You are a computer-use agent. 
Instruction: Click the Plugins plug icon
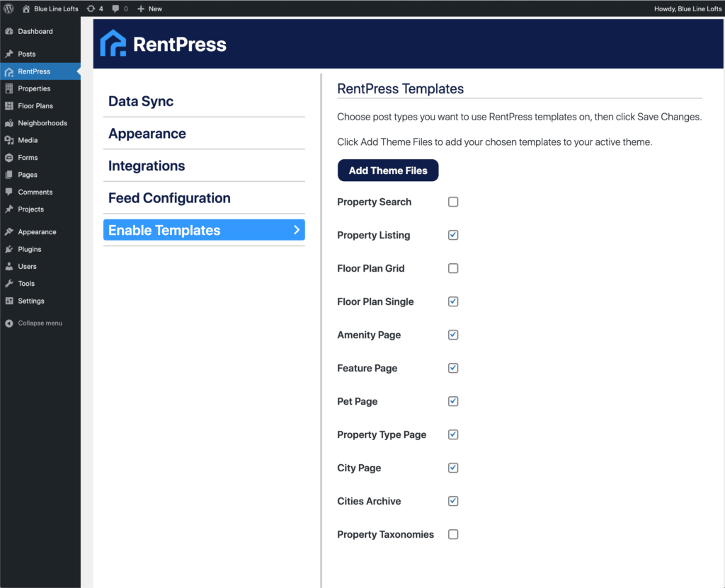pos(8,249)
